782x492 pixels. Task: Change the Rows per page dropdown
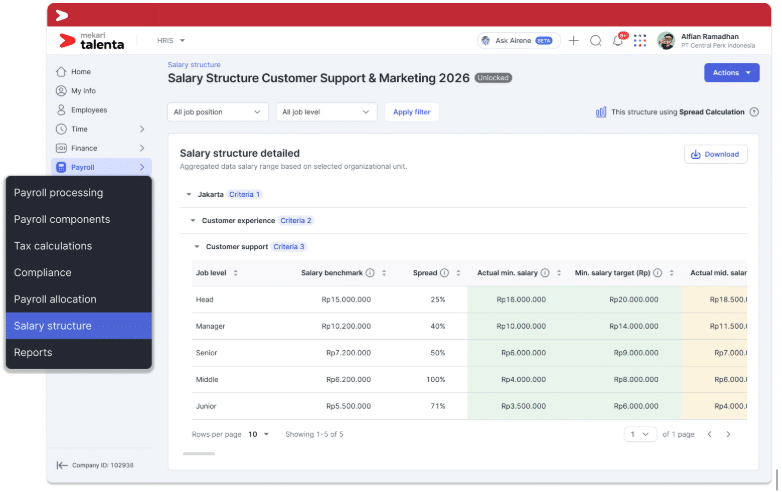259,434
